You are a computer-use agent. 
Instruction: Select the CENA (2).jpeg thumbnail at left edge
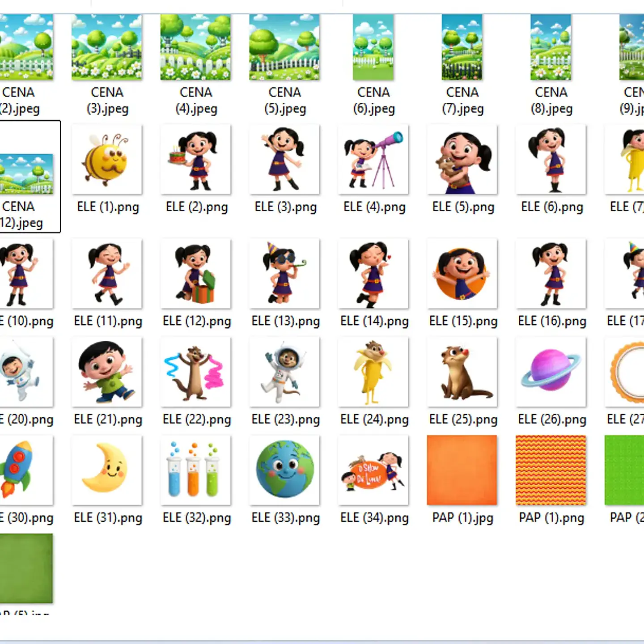26,47
